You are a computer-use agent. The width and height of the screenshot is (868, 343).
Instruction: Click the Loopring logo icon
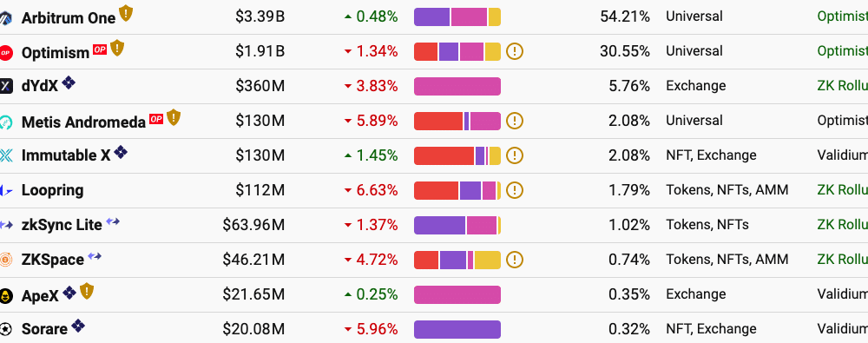tap(6, 191)
